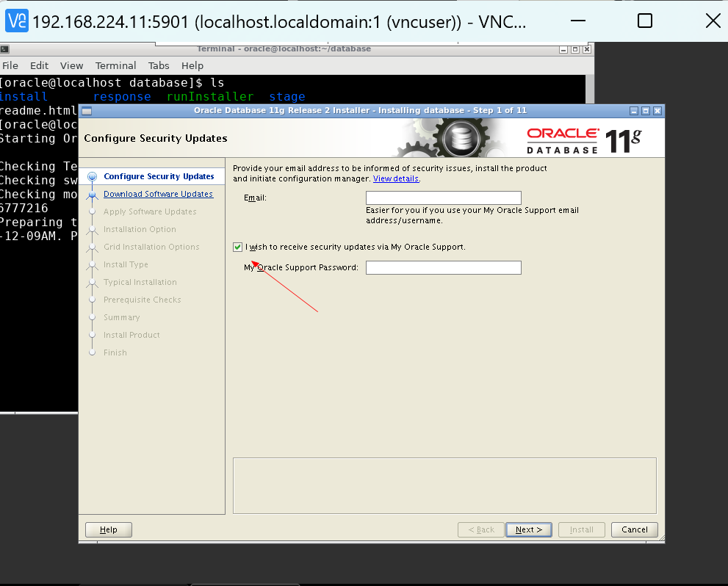
Task: Click the Prerequisite Checks step
Action: click(x=142, y=300)
